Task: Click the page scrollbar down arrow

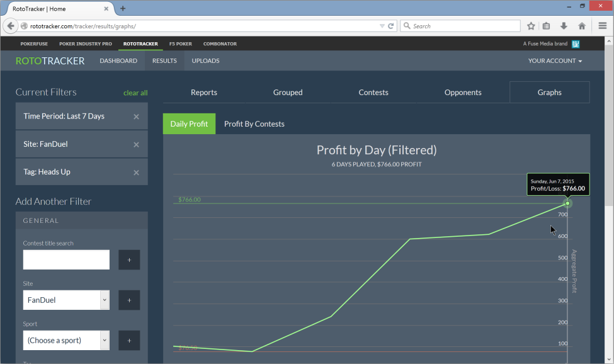Action: (609, 359)
